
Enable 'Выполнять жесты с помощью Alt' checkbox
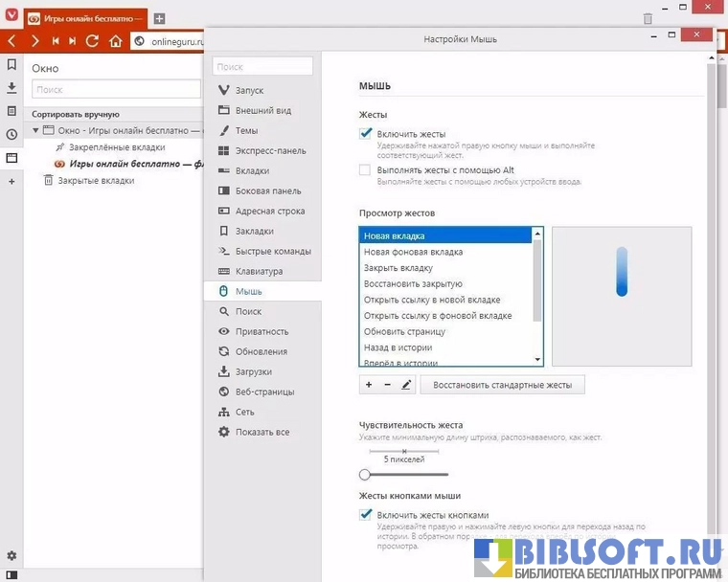click(x=365, y=169)
